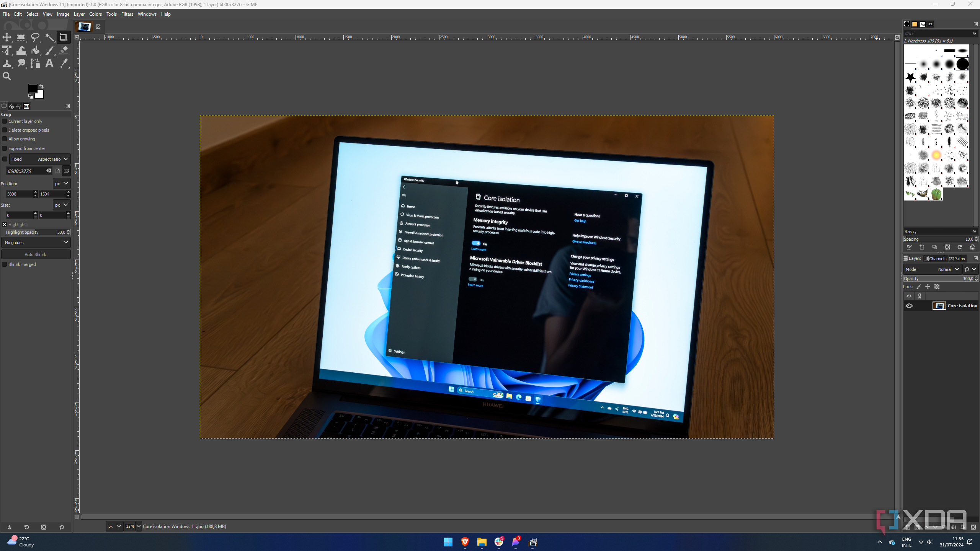Select the Unified Transform tool
This screenshot has width=980, height=551.
point(7,50)
